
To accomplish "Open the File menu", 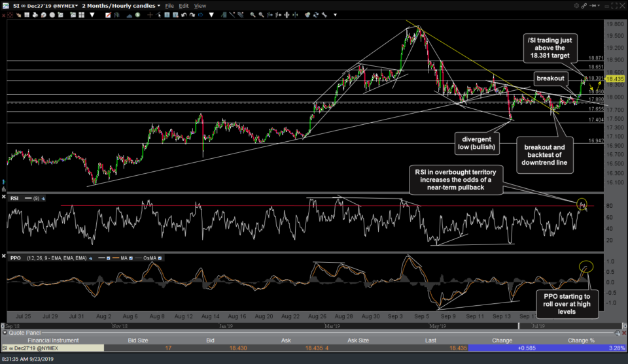I will 169,6.
